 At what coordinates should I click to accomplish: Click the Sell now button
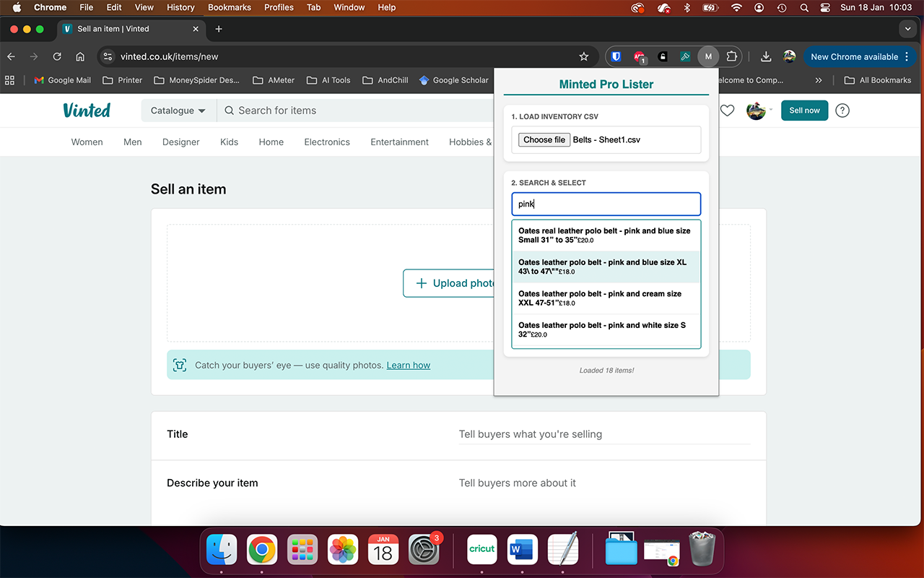[805, 111]
